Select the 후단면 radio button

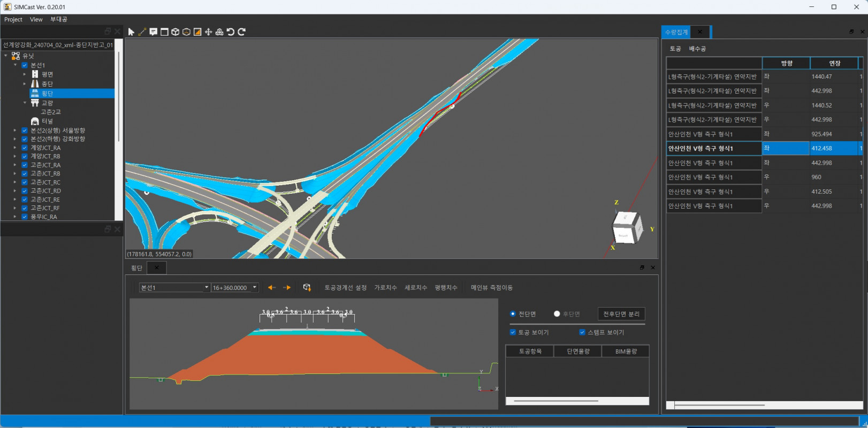point(557,314)
